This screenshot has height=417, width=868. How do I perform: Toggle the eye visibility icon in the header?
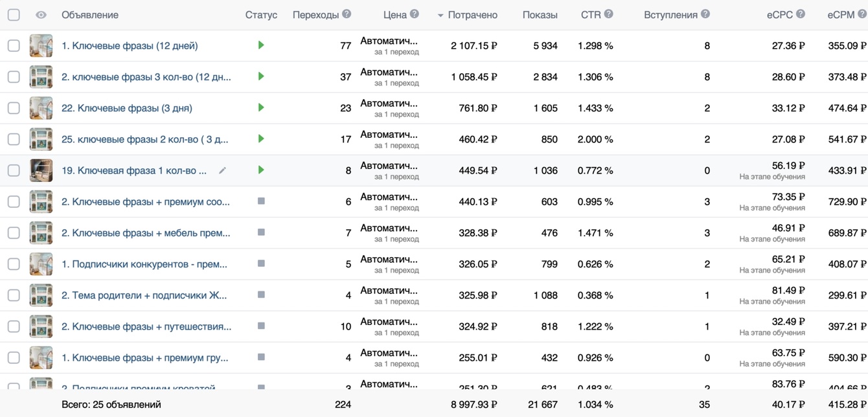coord(41,15)
